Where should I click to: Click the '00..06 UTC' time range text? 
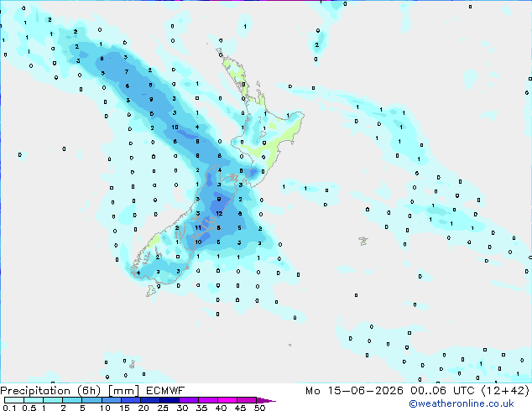[441, 391]
